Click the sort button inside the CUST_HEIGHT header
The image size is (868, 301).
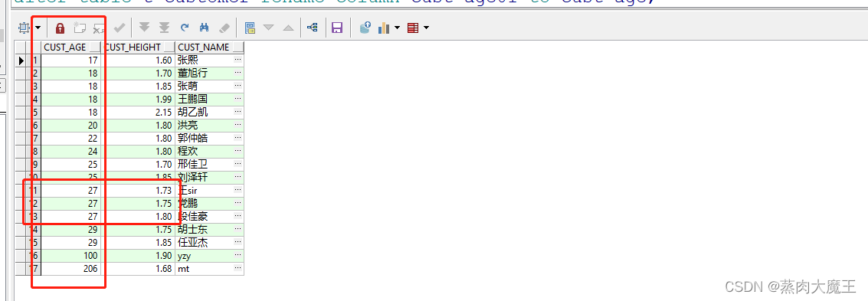(x=169, y=47)
